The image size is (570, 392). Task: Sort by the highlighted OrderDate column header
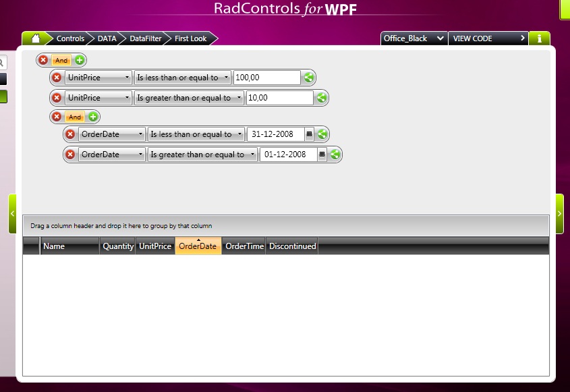coord(198,246)
